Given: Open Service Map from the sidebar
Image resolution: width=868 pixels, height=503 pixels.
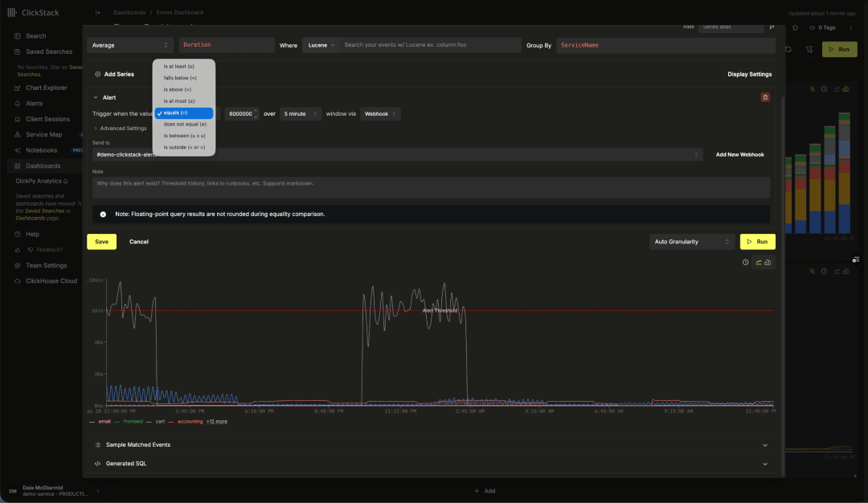Looking at the screenshot, I should [43, 134].
